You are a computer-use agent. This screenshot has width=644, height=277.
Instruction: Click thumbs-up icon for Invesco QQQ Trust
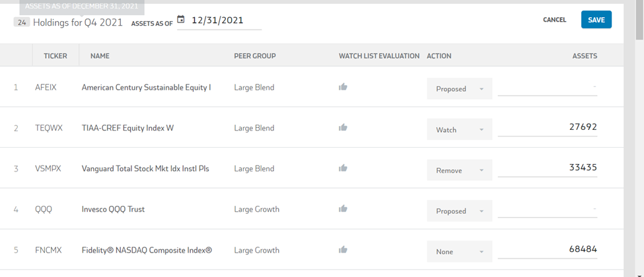coord(343,209)
